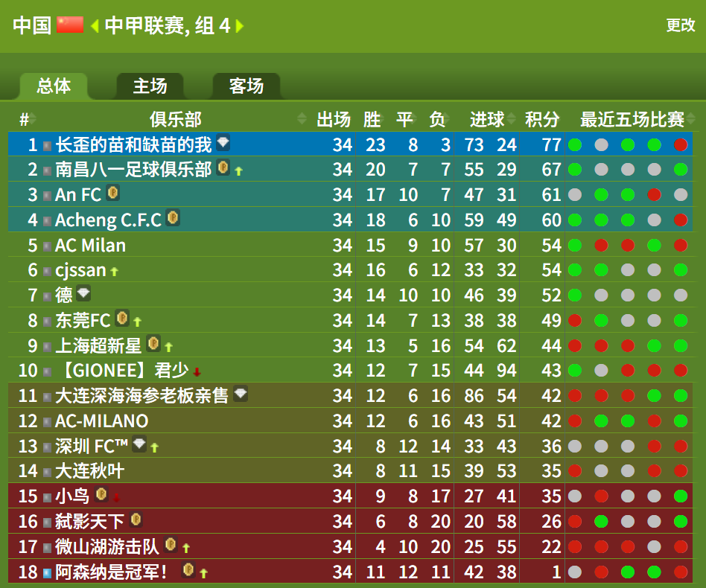Switch to the 客场 tab
The width and height of the screenshot is (706, 588).
click(247, 86)
